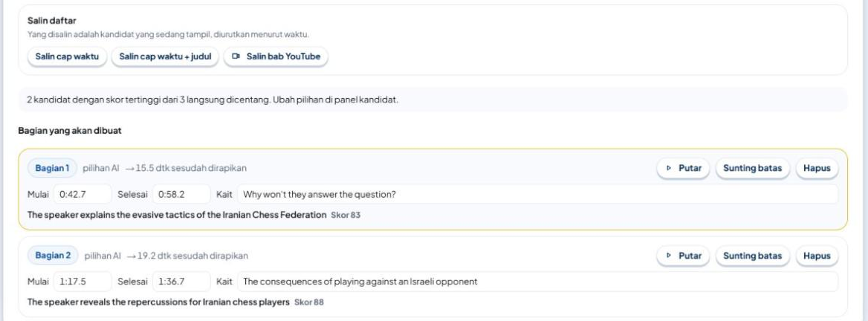The image size is (868, 321).
Task: Select the Bagian 2 badge
Action: click(54, 256)
